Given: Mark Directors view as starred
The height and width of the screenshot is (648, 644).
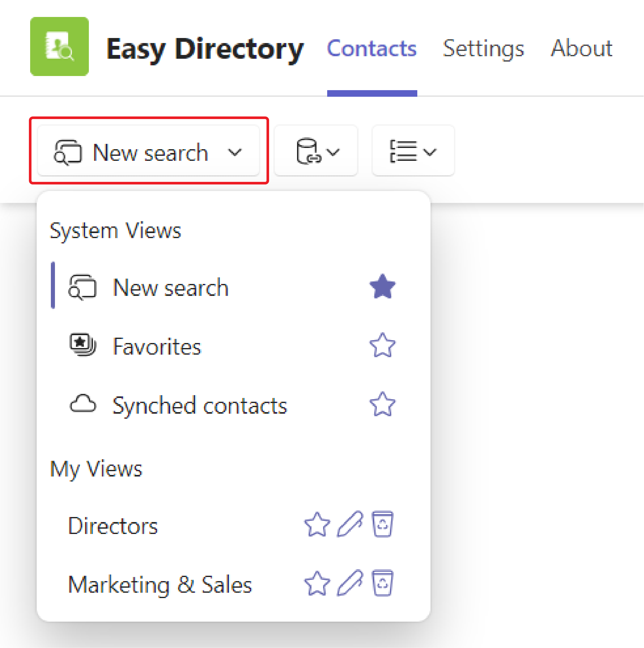Looking at the screenshot, I should click(x=317, y=525).
